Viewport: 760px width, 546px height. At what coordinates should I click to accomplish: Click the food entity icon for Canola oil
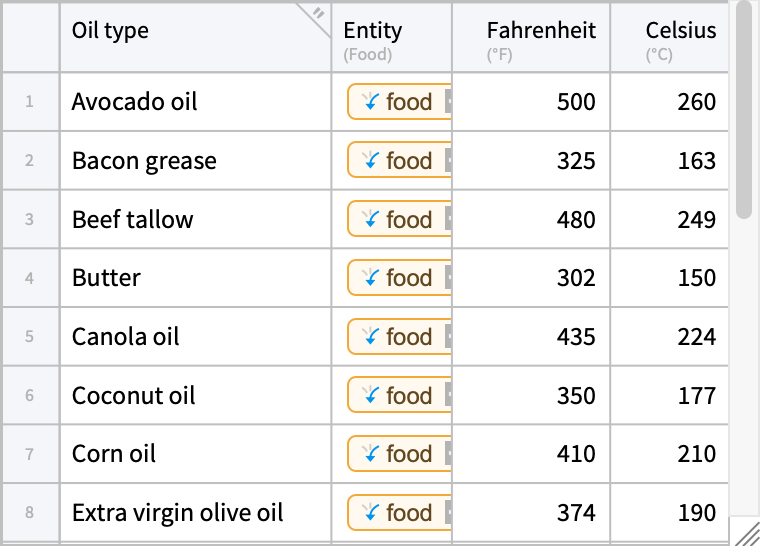(x=371, y=337)
